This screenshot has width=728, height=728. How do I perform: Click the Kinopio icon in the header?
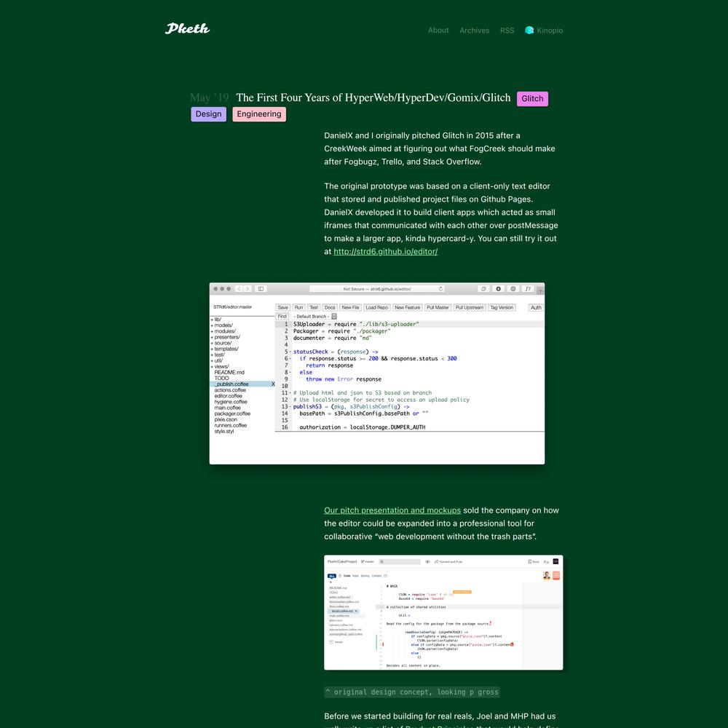coord(529,31)
